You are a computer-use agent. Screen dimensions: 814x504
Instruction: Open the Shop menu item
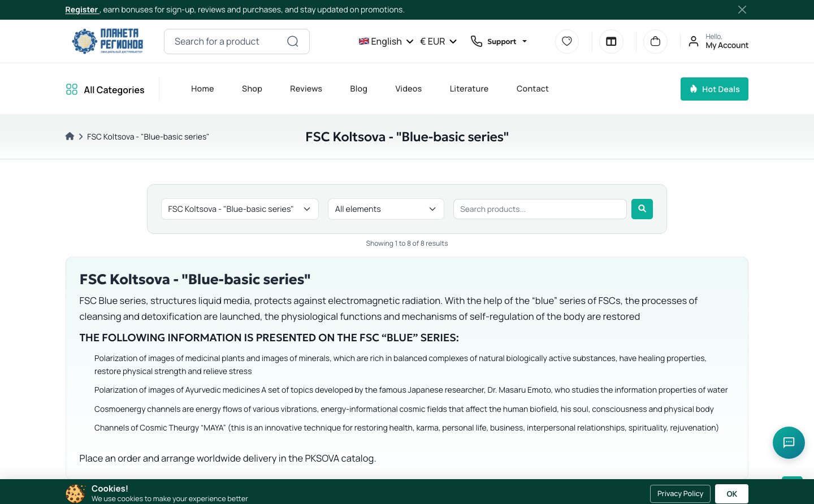pos(252,89)
